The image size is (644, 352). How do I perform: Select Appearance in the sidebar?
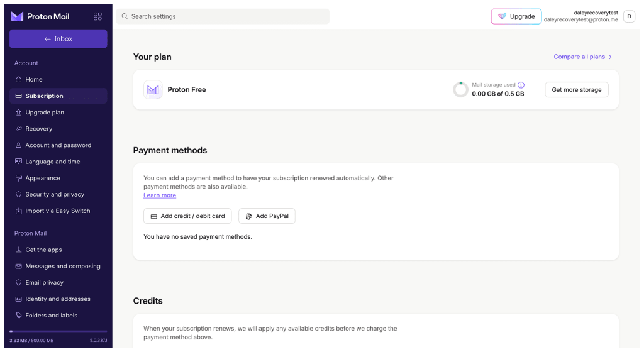(x=58, y=178)
